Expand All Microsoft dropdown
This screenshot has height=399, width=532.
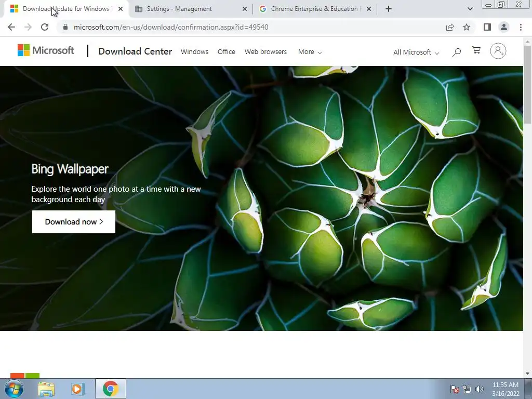tap(416, 52)
